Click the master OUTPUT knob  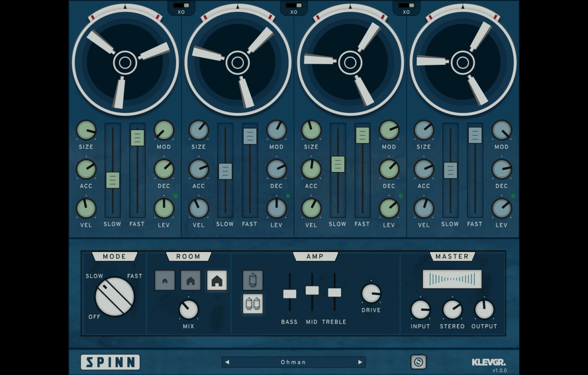coord(484,310)
